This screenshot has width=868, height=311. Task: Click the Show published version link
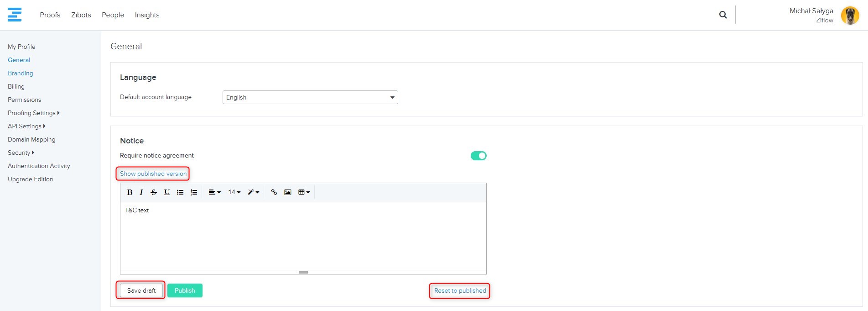tap(153, 174)
